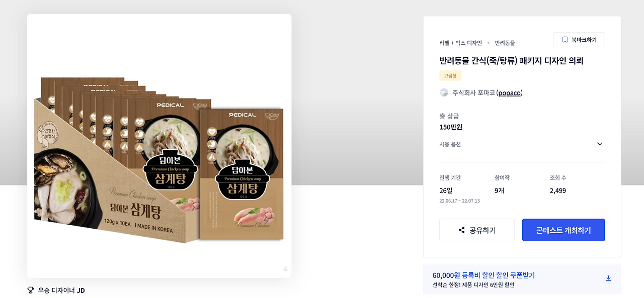Click the trophy icon beside 우승 디자이너

click(x=31, y=290)
